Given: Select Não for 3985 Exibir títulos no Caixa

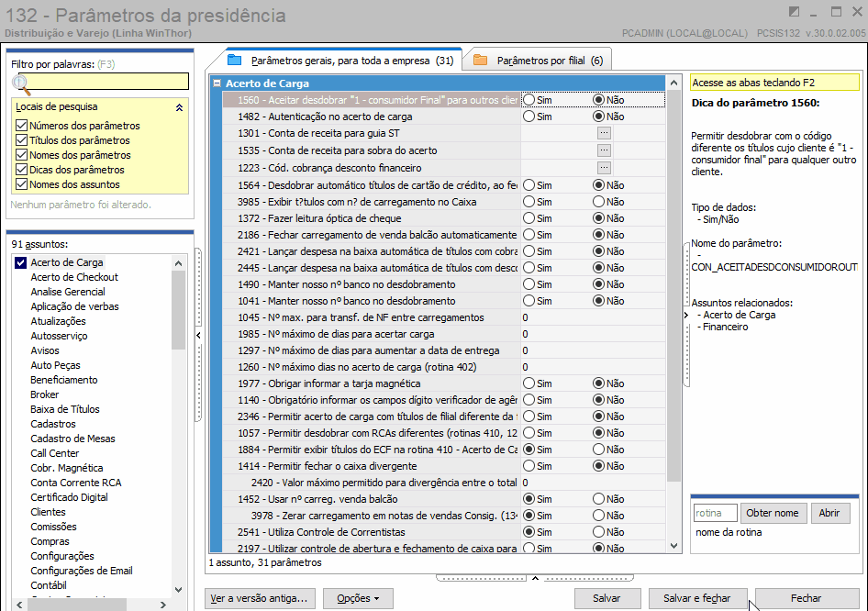Looking at the screenshot, I should point(598,202).
